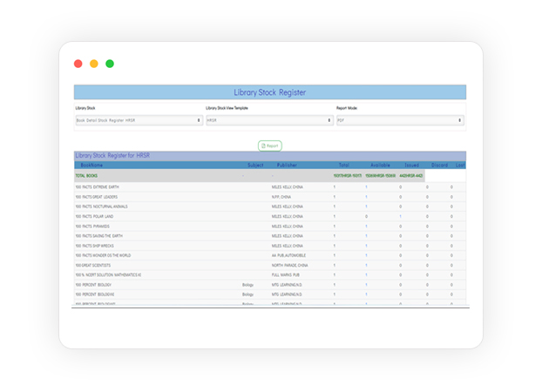
Task: Select book 100 FACTS GREAT LEADERS
Action: (x=97, y=197)
